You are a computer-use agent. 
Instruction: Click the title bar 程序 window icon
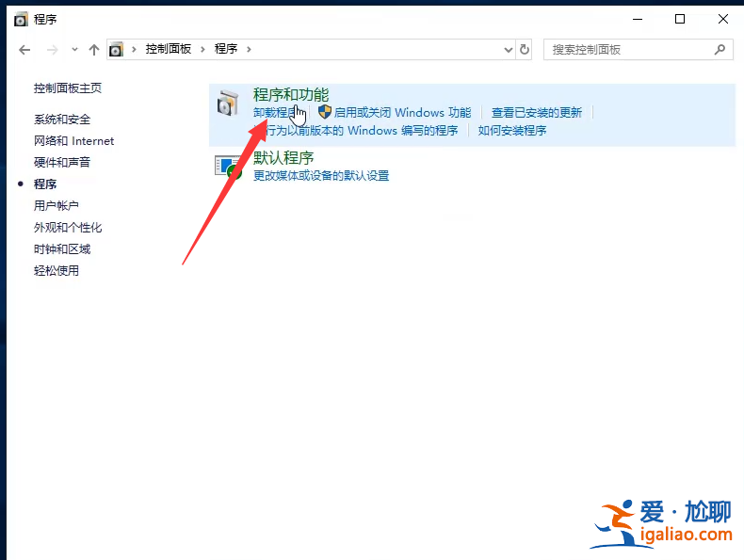point(21,20)
